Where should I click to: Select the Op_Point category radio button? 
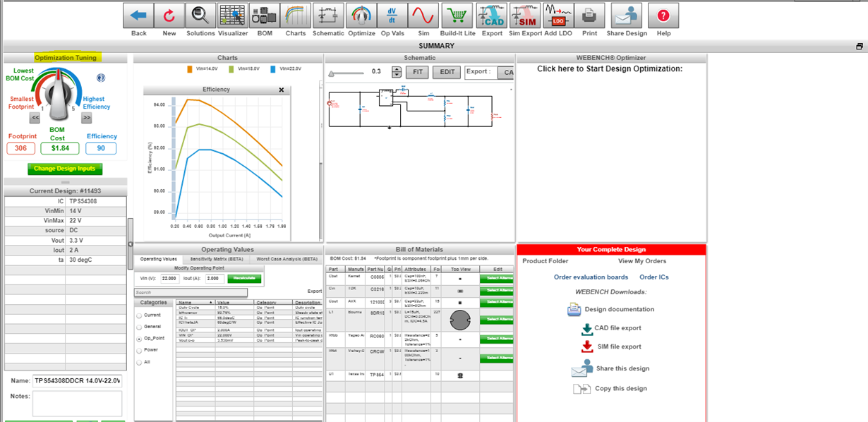139,339
